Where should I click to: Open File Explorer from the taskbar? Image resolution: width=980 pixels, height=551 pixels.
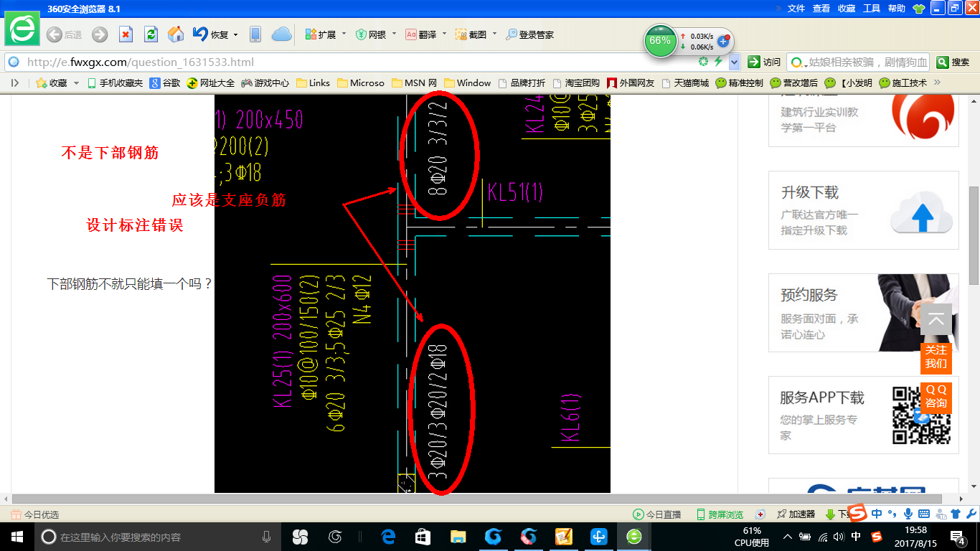click(x=458, y=536)
